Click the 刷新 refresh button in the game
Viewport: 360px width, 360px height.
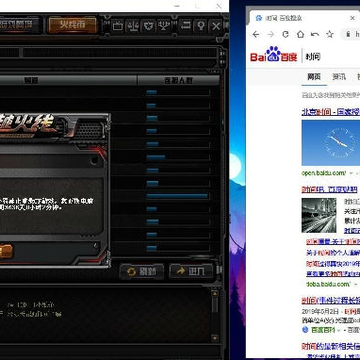pos(142,272)
